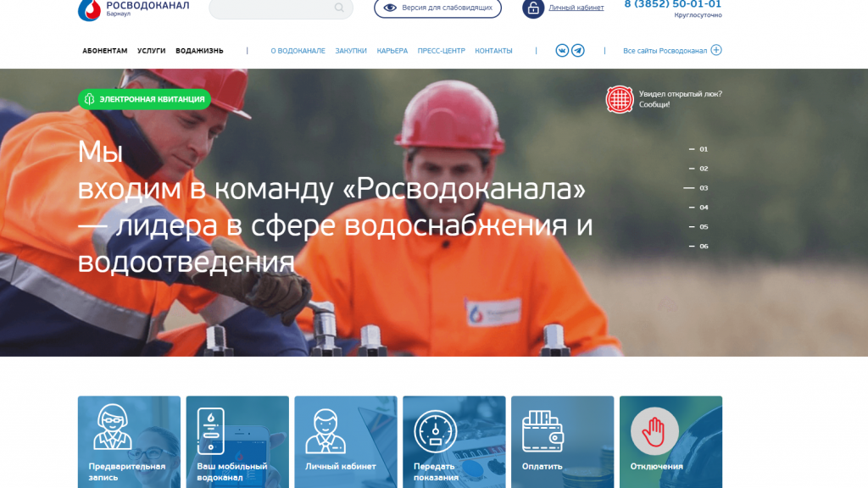The height and width of the screenshot is (488, 868).
Task: Open the Личный кабинет header link
Action: (x=576, y=8)
